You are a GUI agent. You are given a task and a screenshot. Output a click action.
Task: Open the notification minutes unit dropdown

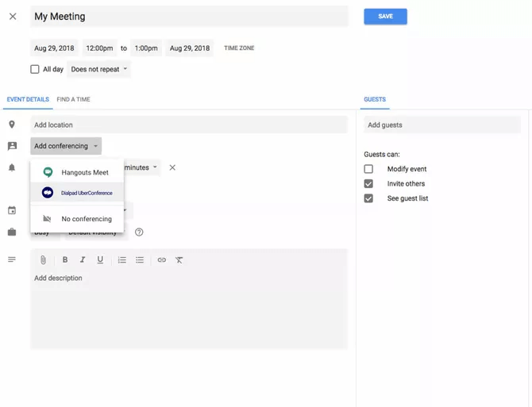tap(141, 167)
